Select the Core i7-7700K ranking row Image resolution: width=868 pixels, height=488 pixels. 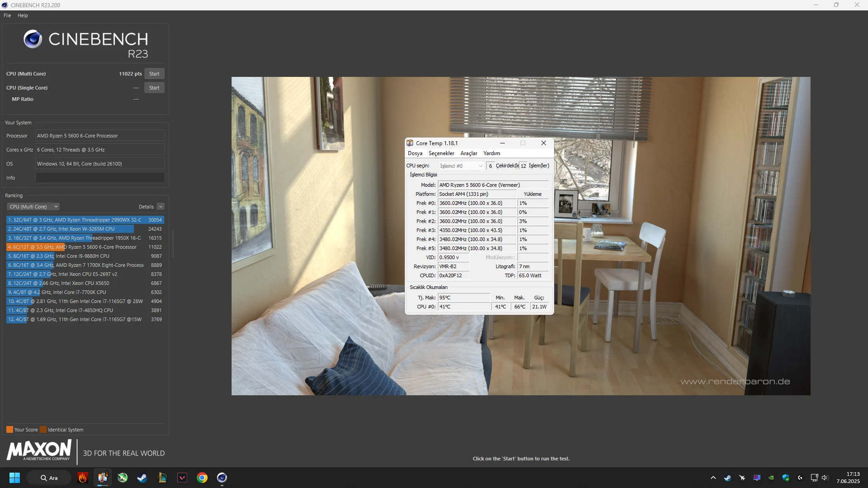[x=85, y=292]
